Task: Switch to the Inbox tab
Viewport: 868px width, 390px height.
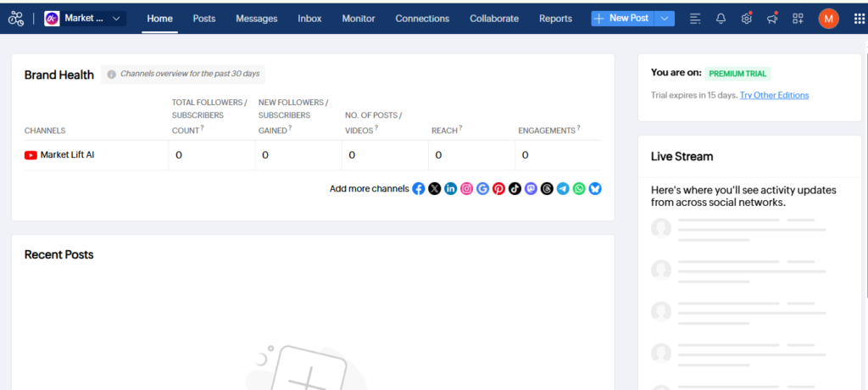Action: point(309,19)
